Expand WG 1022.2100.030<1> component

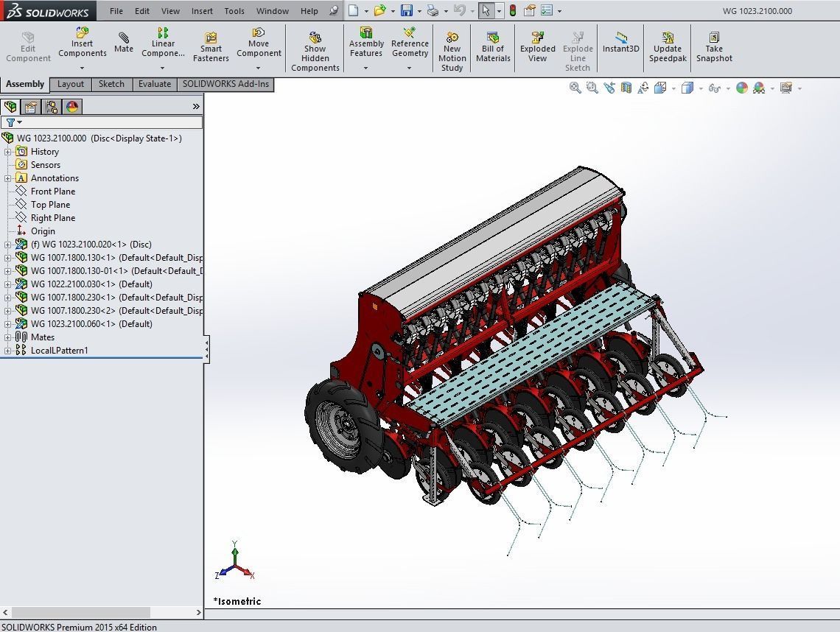(x=7, y=284)
